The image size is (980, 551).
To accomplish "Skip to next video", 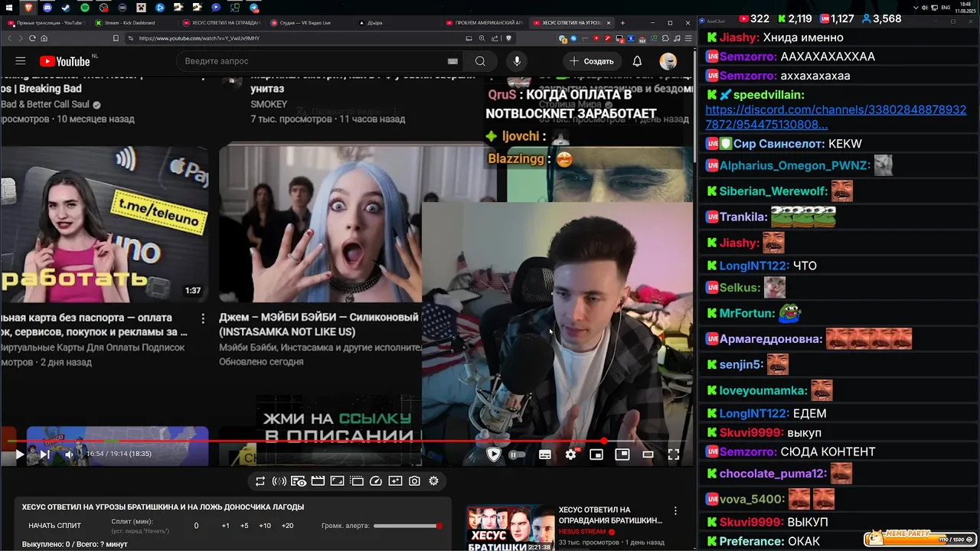I will pyautogui.click(x=44, y=455).
